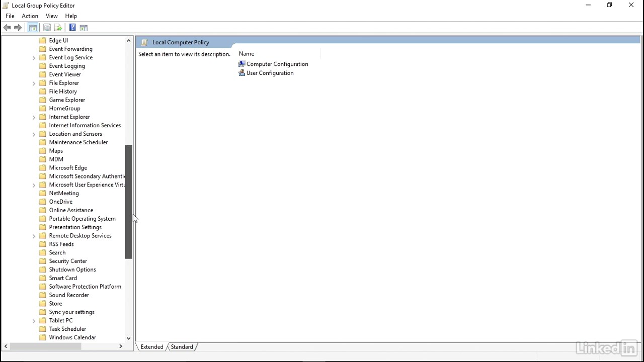Select the Sound Recorder tree item
The height and width of the screenshot is (362, 644).
coord(69,295)
